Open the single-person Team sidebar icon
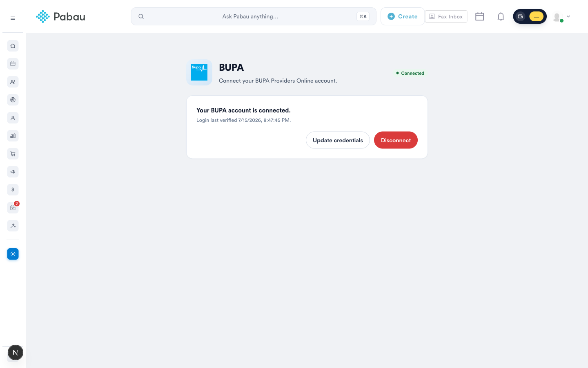588x368 pixels. click(x=13, y=118)
